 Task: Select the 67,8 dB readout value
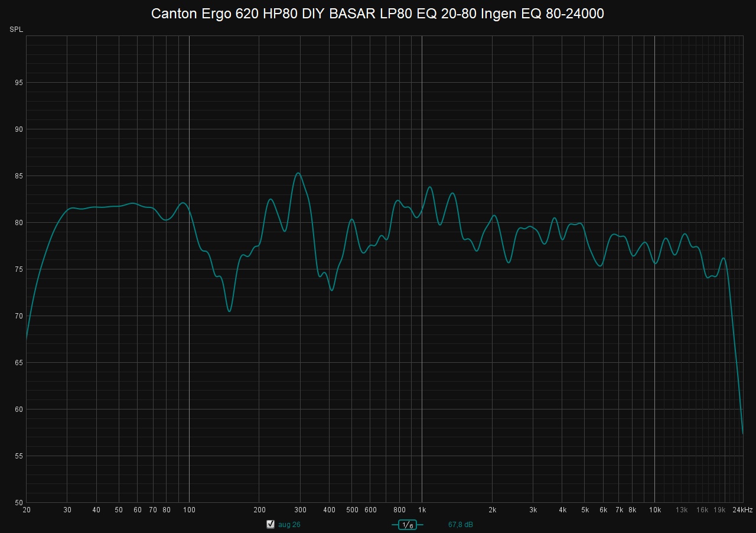pyautogui.click(x=461, y=525)
